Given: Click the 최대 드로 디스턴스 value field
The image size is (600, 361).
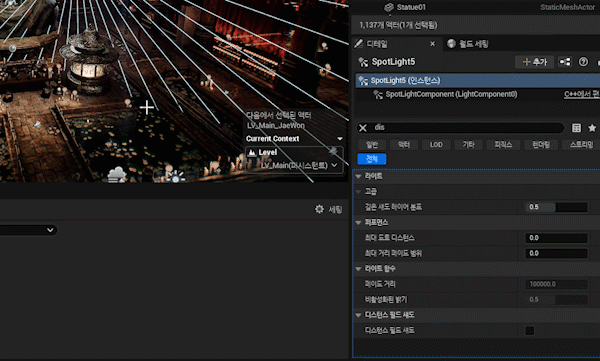Looking at the screenshot, I should click(556, 238).
